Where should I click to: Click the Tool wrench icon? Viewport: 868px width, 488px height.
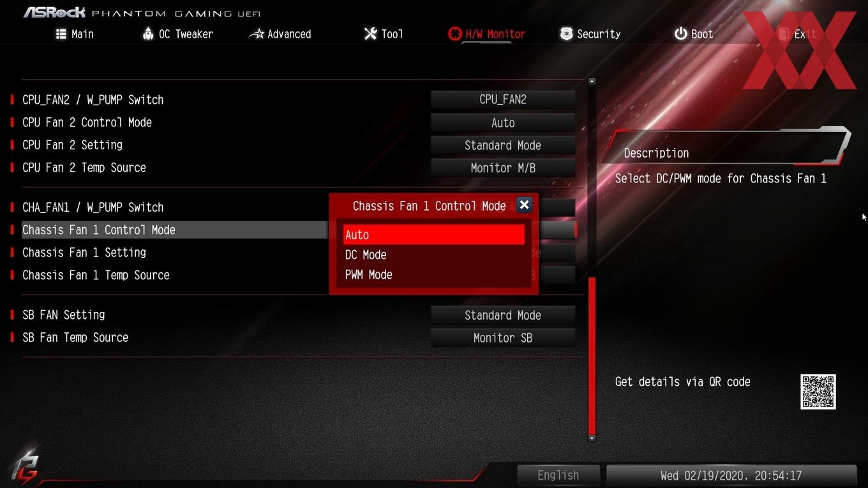point(370,34)
